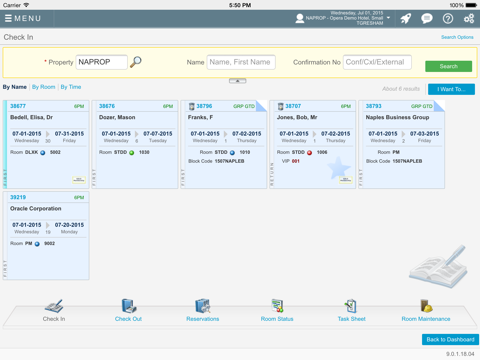Click red room status dot for room 1006
The image size is (480, 360).
tap(309, 153)
